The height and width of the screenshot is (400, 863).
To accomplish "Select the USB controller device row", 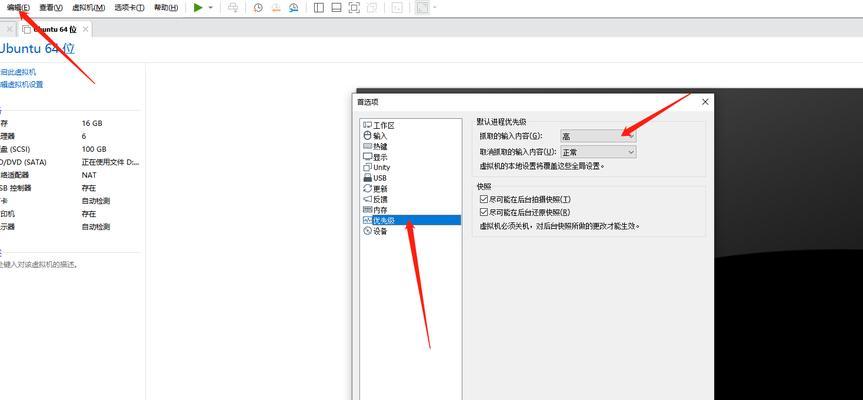I will 70,188.
